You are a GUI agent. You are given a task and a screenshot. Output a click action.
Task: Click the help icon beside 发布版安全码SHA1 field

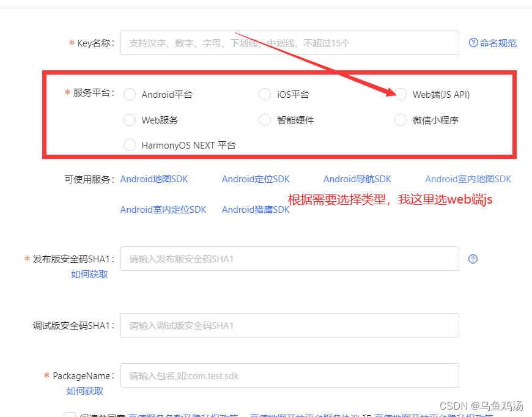(x=473, y=259)
